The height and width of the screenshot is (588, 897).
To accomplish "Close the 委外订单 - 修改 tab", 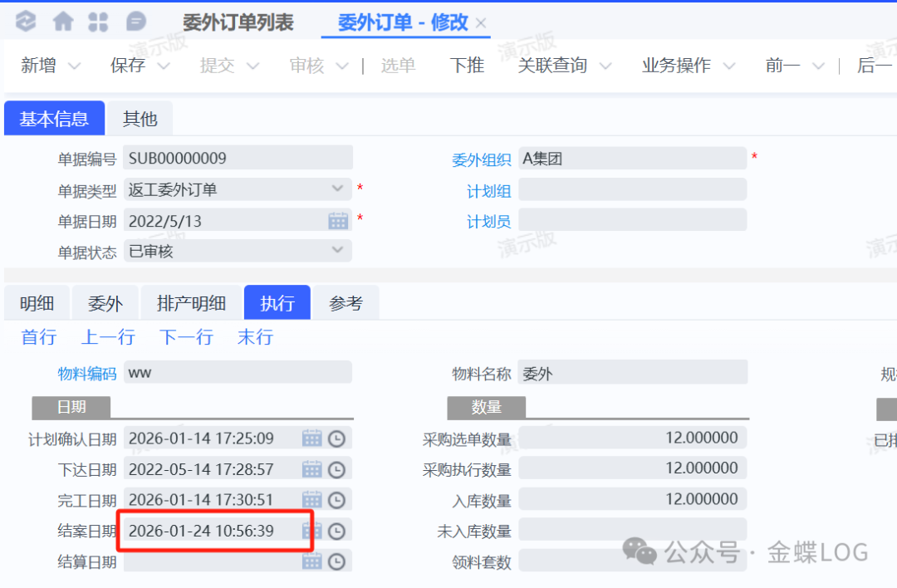I will [481, 23].
